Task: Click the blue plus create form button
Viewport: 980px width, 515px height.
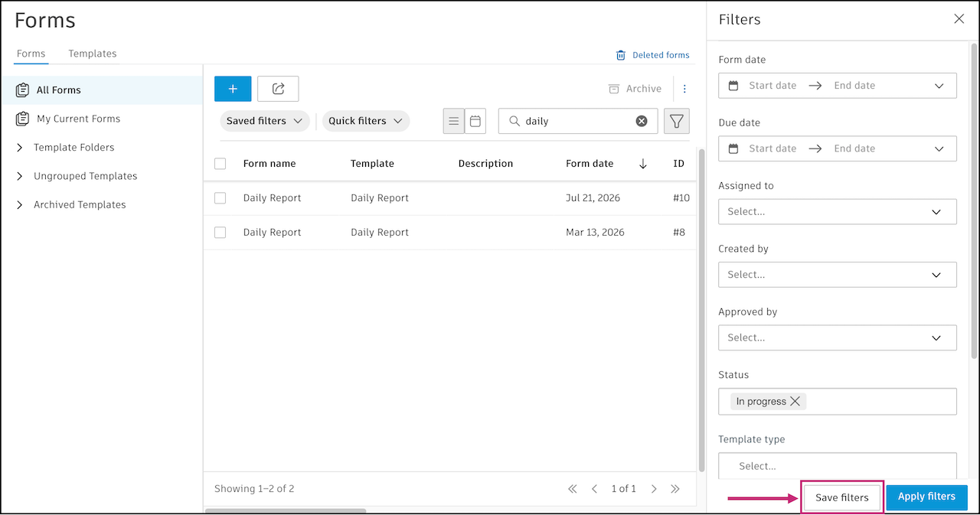Action: click(233, 89)
